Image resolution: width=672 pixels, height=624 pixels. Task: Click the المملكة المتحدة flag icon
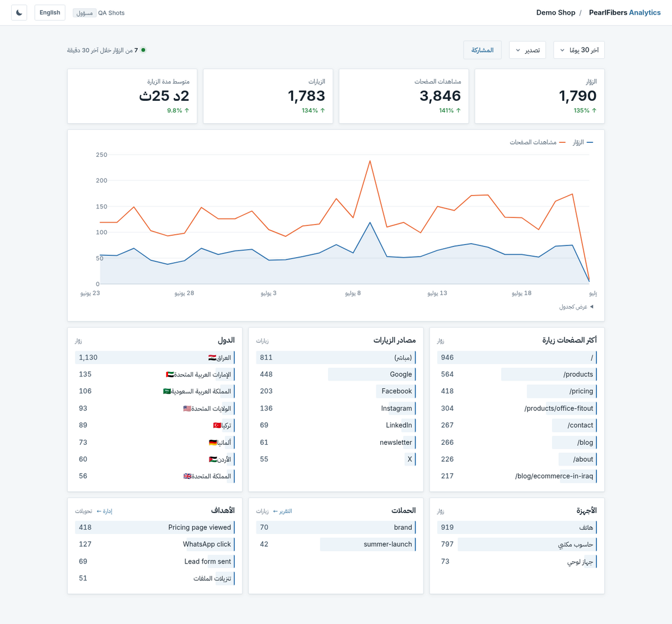(x=188, y=476)
